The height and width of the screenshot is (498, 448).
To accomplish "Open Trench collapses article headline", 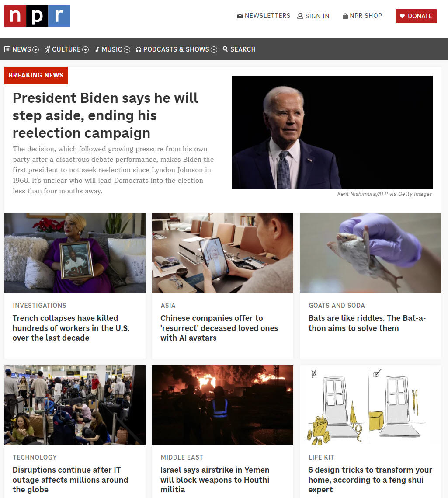I will coord(71,328).
